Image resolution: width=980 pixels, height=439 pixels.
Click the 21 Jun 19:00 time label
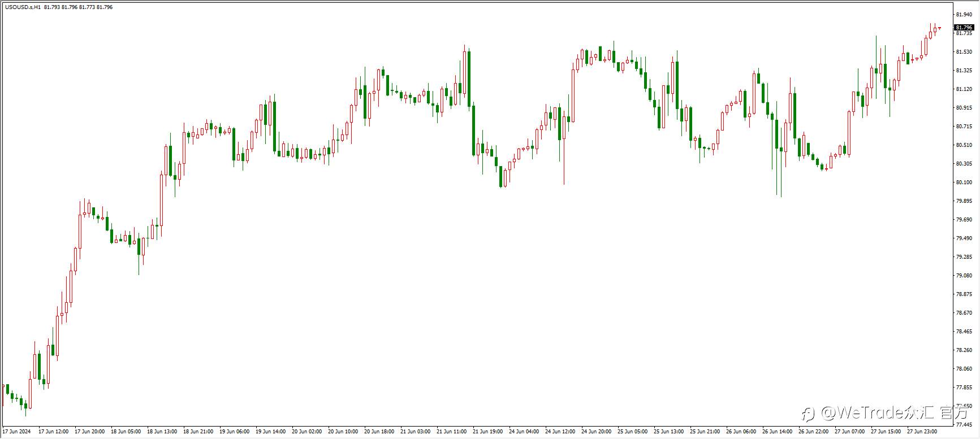click(488, 432)
